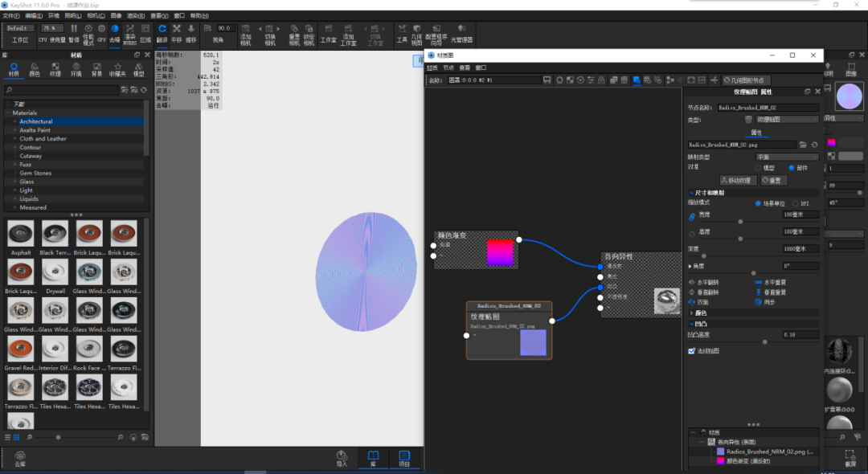Toggle the 去噪 denoise icon
The width and height of the screenshot is (868, 474).
[115, 33]
